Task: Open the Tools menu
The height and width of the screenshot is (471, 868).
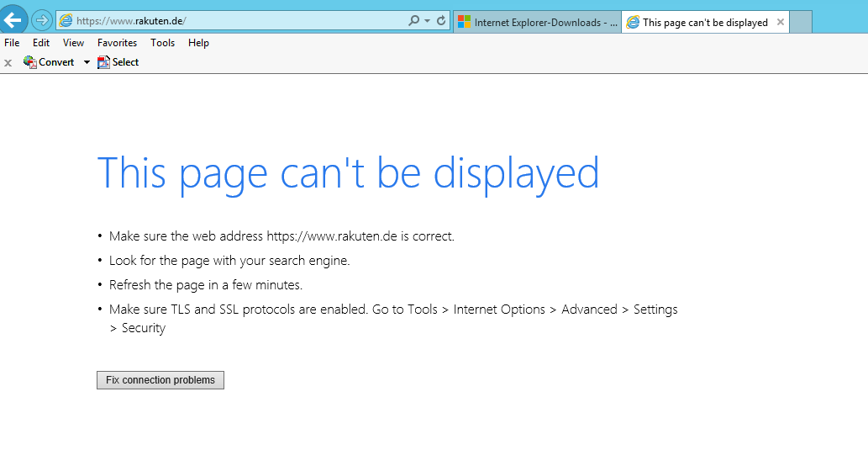Action: click(163, 43)
